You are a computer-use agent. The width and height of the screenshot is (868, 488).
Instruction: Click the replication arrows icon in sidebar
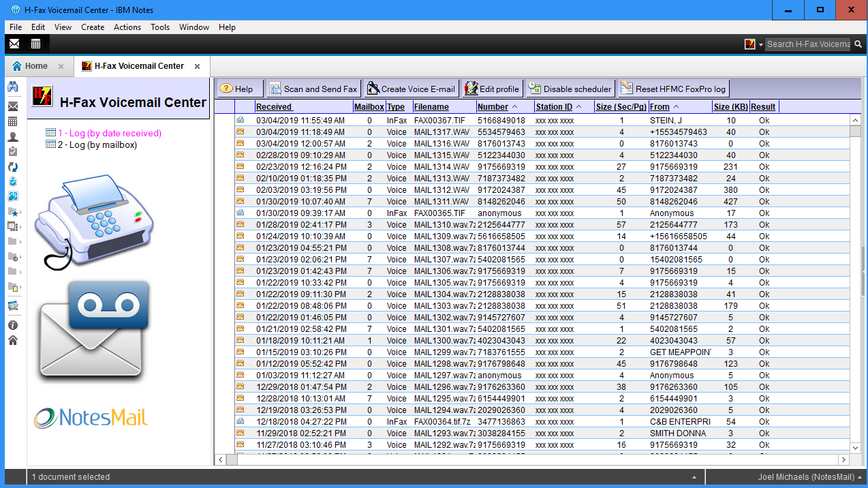click(12, 167)
